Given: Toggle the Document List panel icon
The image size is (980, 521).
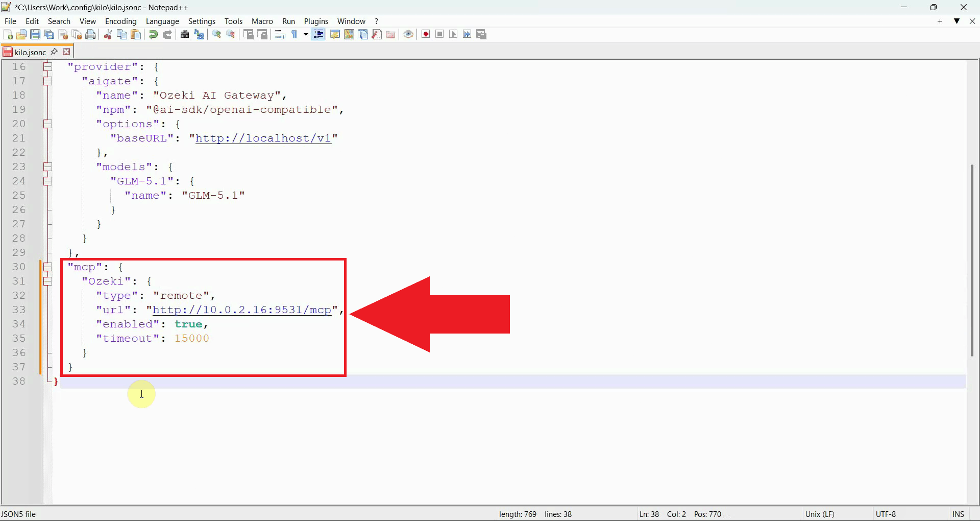Looking at the screenshot, I should [363, 34].
